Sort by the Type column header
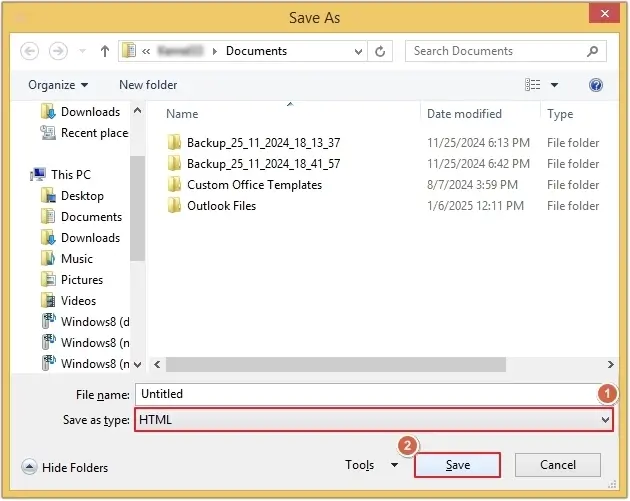Image resolution: width=630 pixels, height=501 pixels. 560,114
